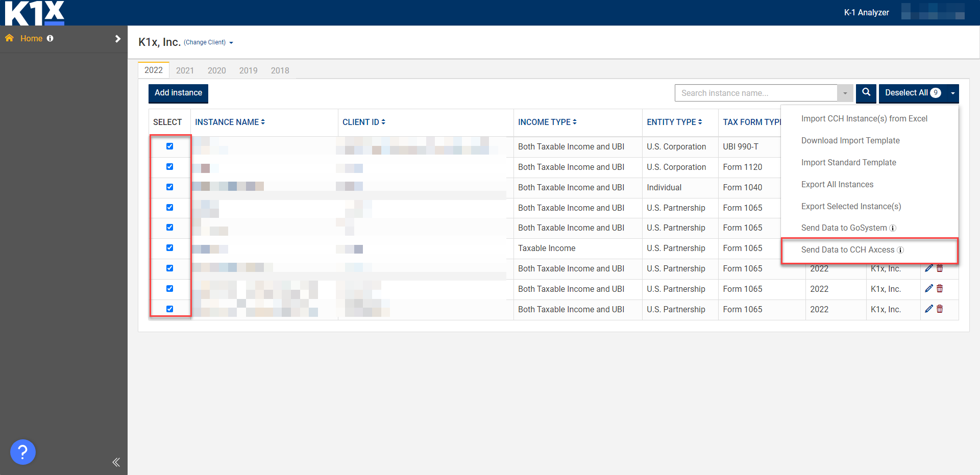Image resolution: width=980 pixels, height=475 pixels.
Task: Open the search field dropdown arrow
Action: [846, 93]
